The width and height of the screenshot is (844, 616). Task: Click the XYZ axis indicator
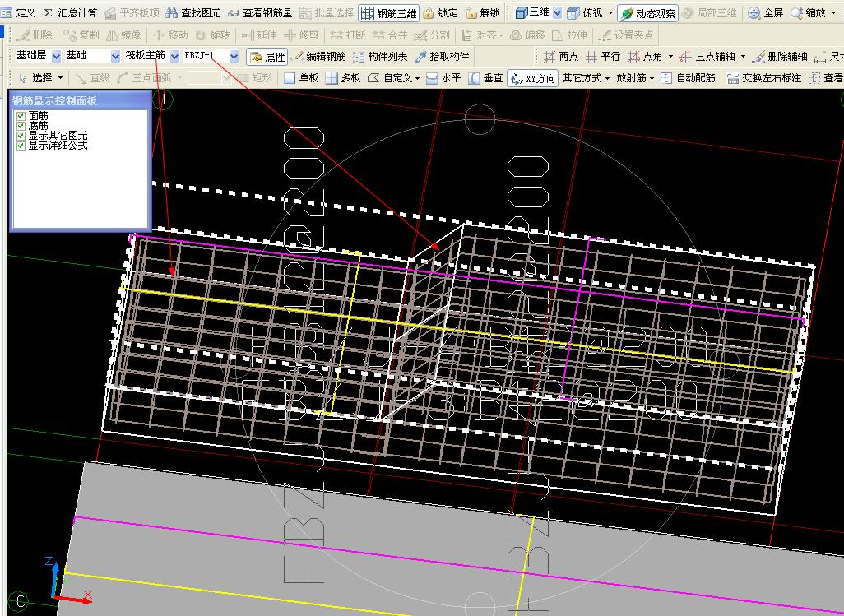click(69, 581)
